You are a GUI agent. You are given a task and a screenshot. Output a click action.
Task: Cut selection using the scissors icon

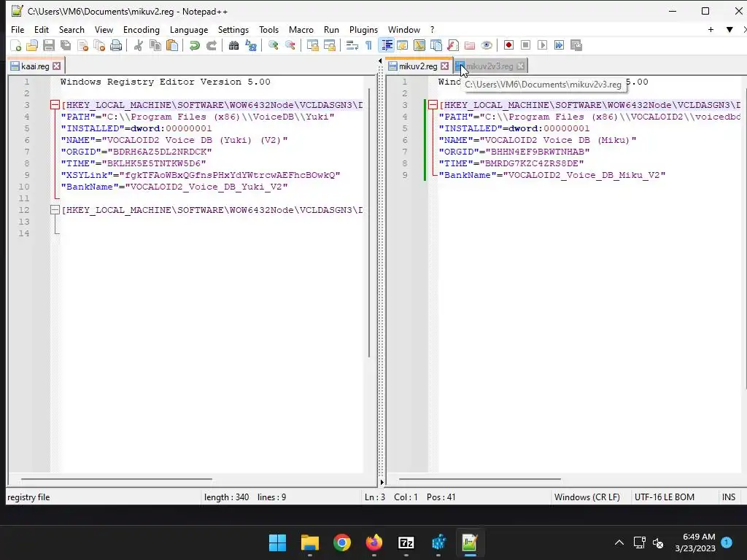pos(138,45)
